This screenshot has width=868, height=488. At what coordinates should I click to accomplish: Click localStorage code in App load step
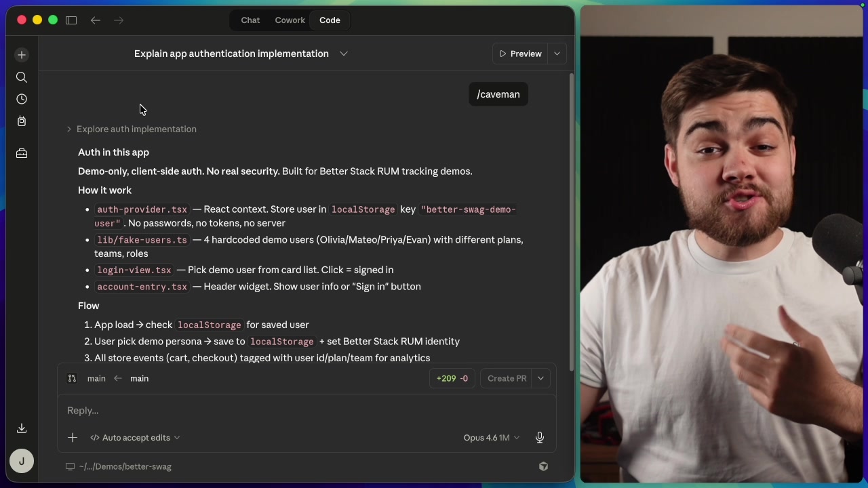(209, 325)
